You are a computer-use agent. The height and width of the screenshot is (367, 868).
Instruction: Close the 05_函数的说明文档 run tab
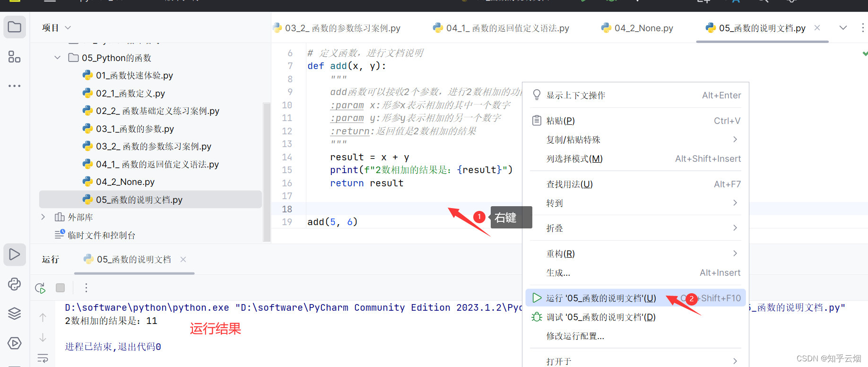click(183, 259)
